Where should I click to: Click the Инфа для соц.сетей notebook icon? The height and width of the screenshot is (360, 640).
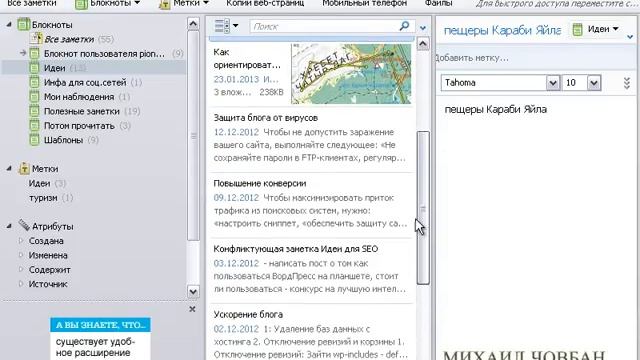tap(34, 82)
